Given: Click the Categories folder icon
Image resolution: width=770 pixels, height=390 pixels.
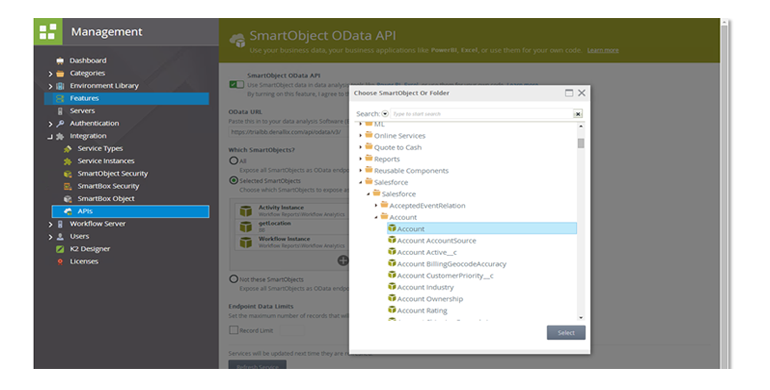Looking at the screenshot, I should 60,74.
